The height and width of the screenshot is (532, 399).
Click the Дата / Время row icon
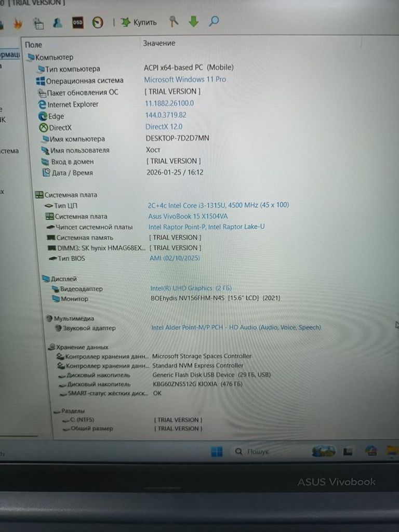pos(46,172)
